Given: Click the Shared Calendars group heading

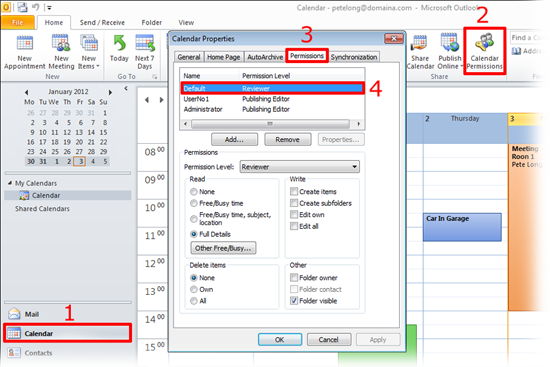Looking at the screenshot, I should coord(42,209).
